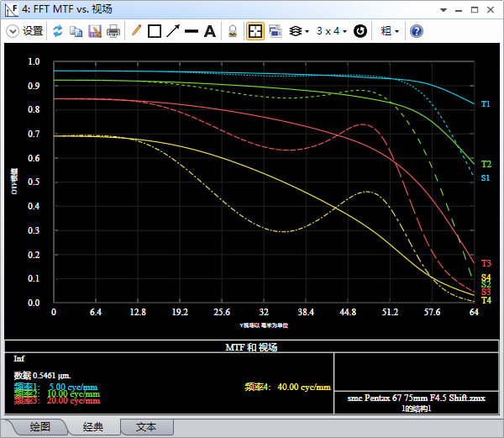
Task: Expand the settings chevron at left
Action: pyautogui.click(x=13, y=31)
